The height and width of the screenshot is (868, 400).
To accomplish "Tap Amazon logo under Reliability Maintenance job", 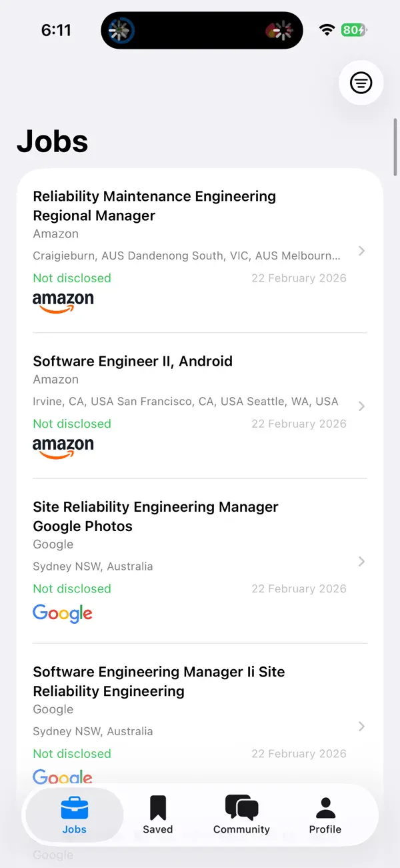I will 63,302.
